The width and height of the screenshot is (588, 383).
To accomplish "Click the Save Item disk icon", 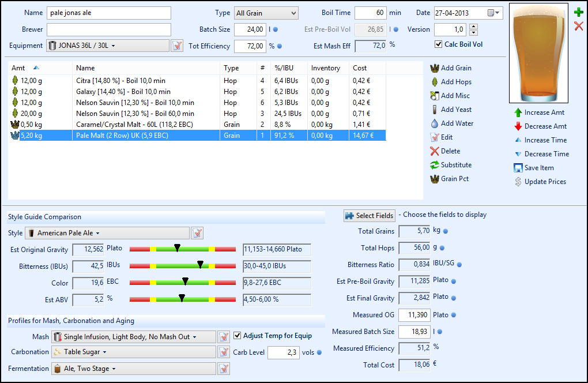I will (518, 168).
